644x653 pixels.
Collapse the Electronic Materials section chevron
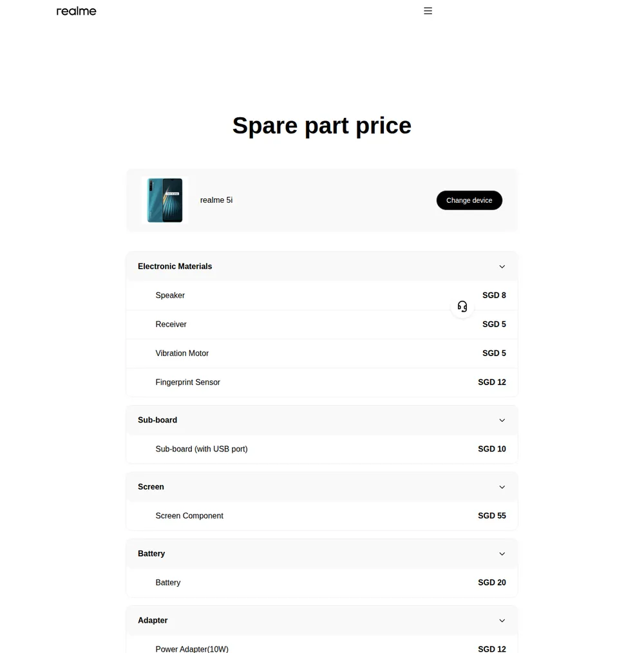click(x=502, y=267)
